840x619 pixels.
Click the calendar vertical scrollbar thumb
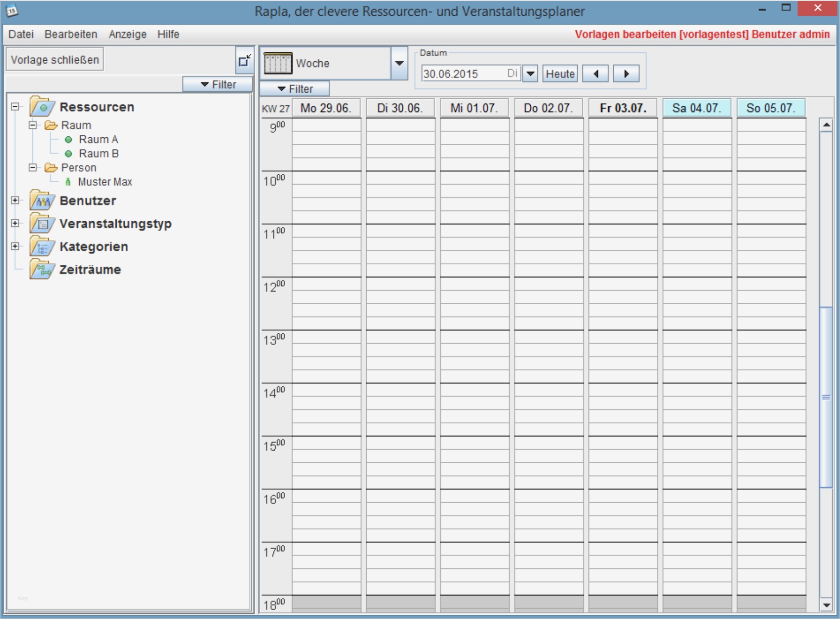tap(826, 397)
